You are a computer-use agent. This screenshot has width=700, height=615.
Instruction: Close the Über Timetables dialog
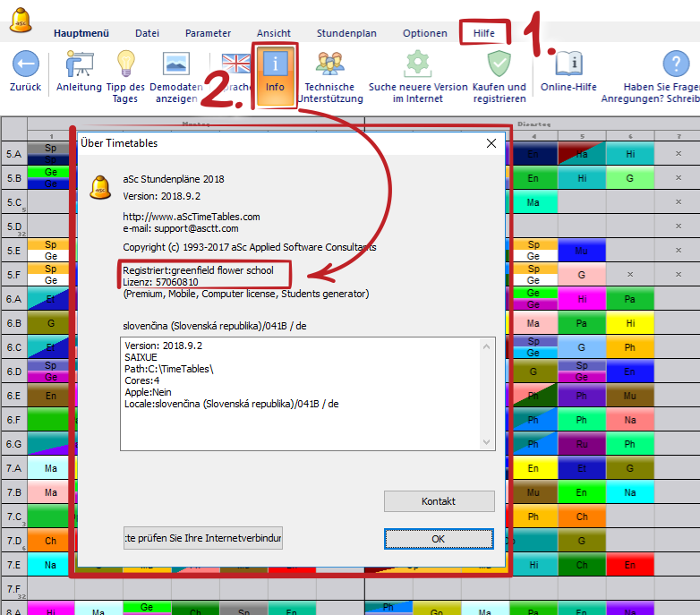(x=491, y=143)
